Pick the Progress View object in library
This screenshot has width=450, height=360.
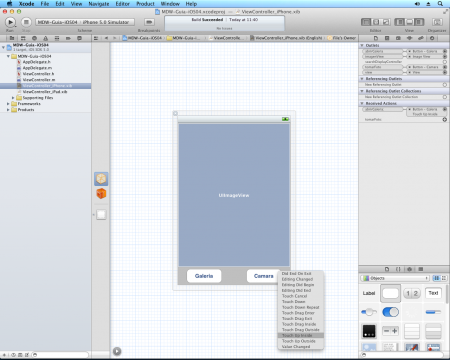(x=433, y=312)
